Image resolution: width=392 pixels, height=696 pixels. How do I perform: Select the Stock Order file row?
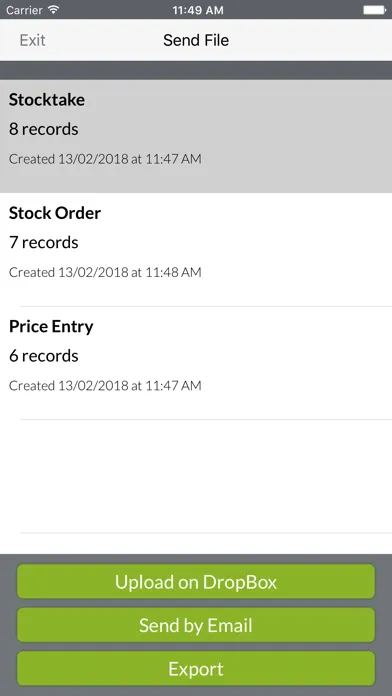[196, 249]
